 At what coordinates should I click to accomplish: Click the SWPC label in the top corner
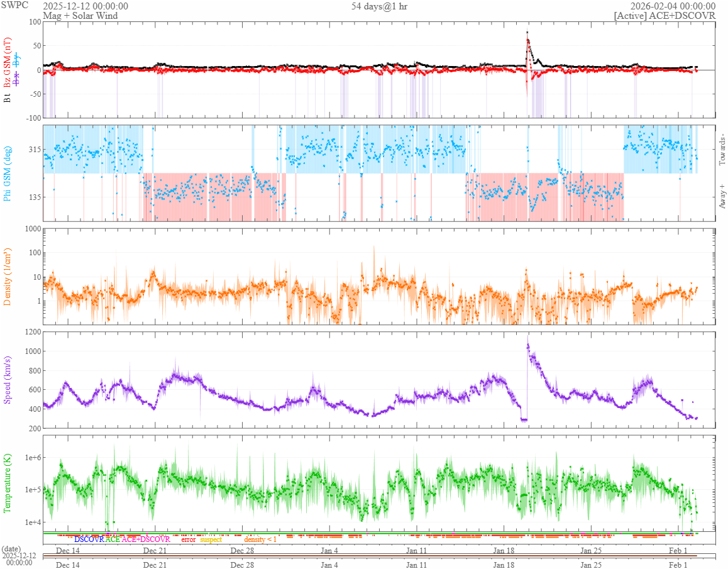pyautogui.click(x=14, y=5)
